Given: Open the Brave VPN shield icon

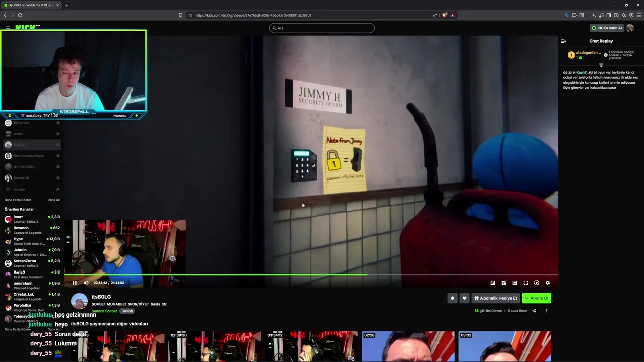Looking at the screenshot, I should click(x=631, y=15).
